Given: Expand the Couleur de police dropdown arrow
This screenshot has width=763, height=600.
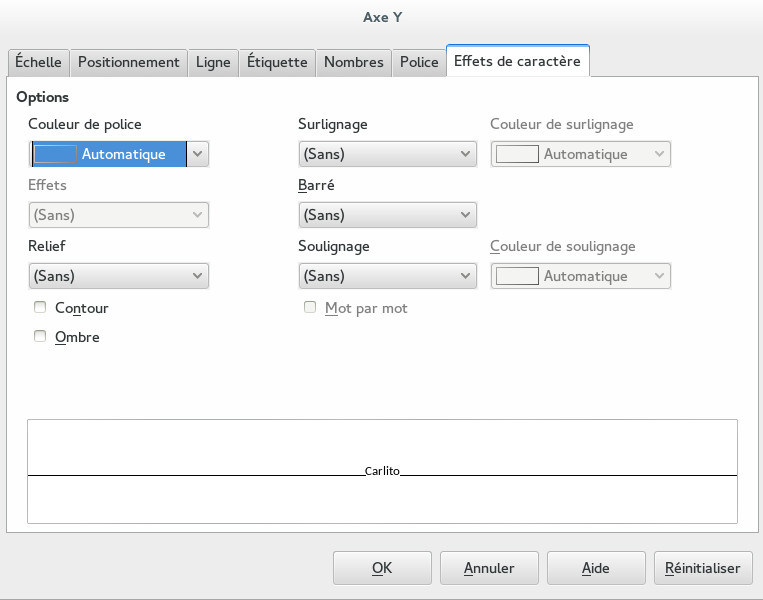Looking at the screenshot, I should (x=198, y=154).
